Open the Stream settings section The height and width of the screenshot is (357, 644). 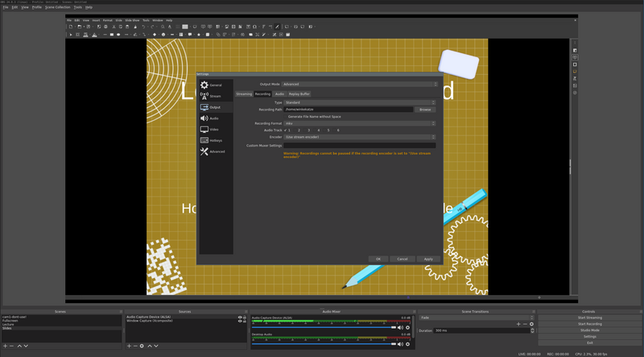[214, 96]
